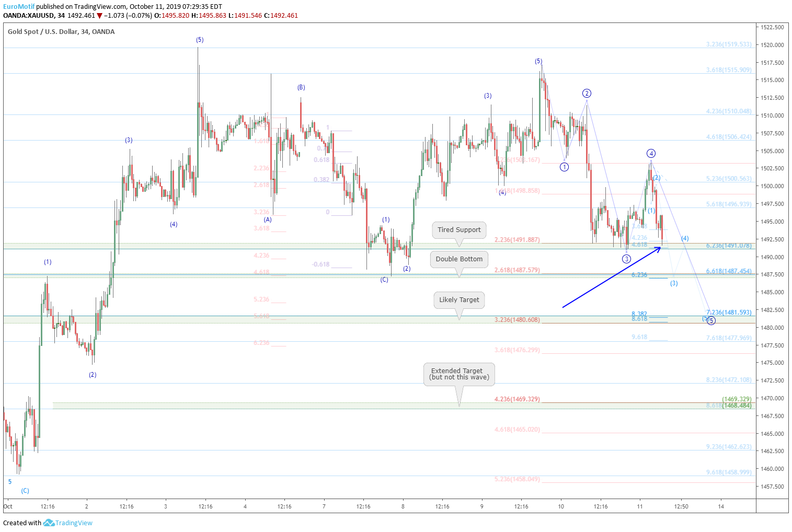Click the Fibonacci label 3.236(1519.533)
The height and width of the screenshot is (532, 792).
point(729,44)
